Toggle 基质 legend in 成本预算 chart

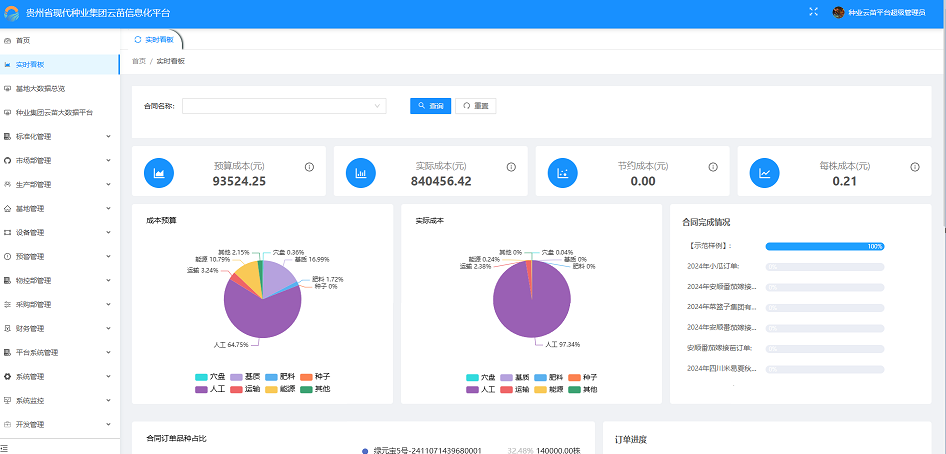[x=252, y=377]
